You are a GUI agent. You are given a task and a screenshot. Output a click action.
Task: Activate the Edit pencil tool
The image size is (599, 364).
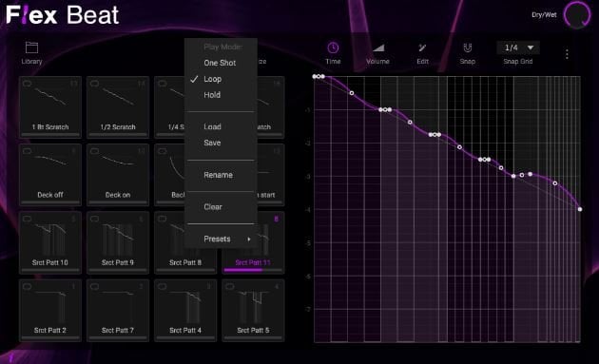pos(422,48)
